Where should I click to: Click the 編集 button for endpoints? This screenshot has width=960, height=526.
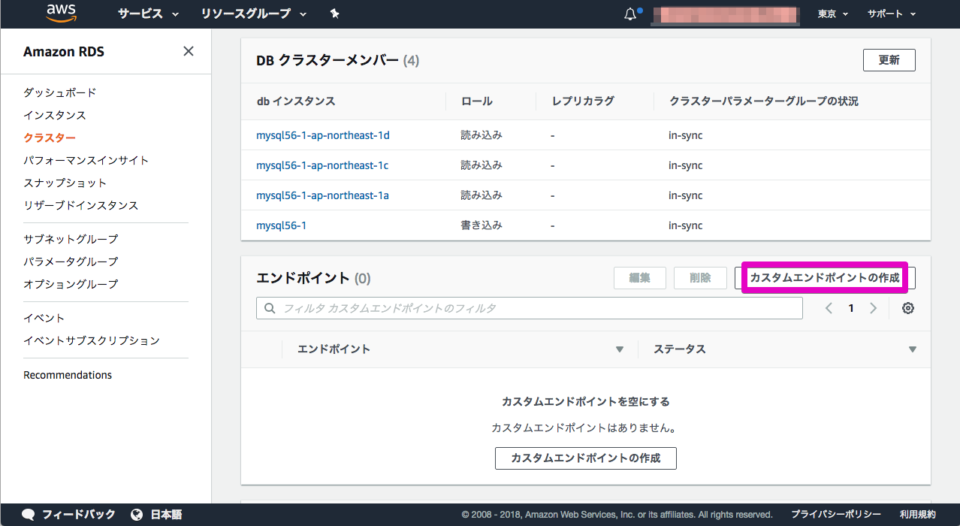[x=639, y=278]
